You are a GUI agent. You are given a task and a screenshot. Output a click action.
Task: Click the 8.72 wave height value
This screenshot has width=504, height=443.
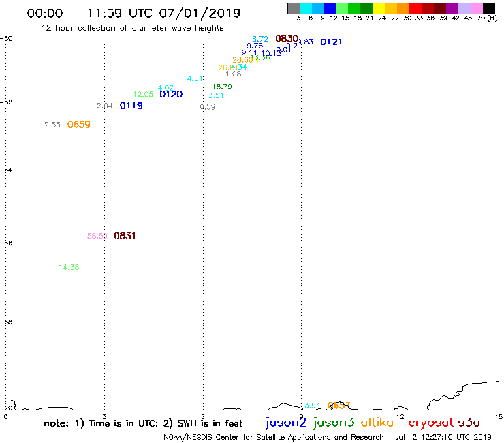point(260,39)
